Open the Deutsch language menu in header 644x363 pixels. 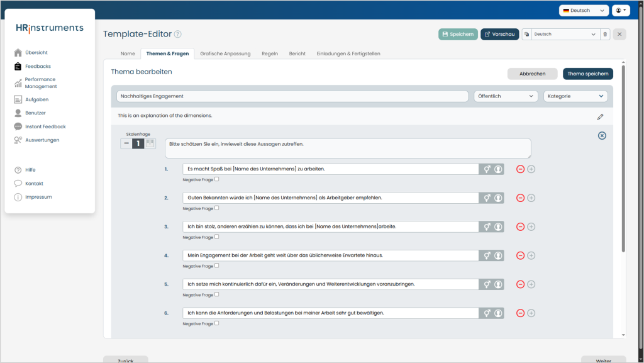584,10
